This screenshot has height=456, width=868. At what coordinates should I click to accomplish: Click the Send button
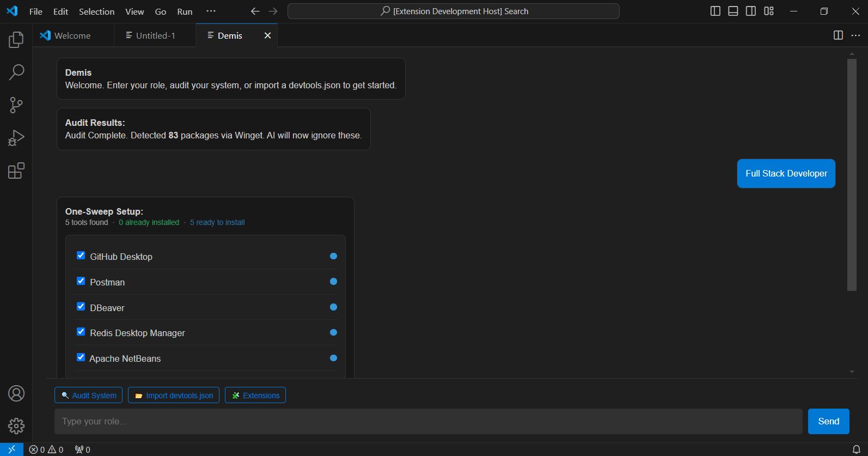pos(829,422)
